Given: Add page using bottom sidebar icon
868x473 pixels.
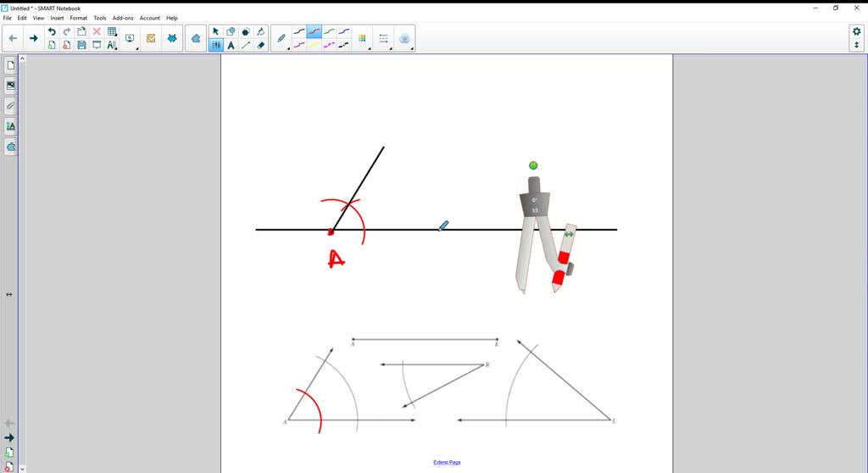Looking at the screenshot, I should tap(8, 453).
